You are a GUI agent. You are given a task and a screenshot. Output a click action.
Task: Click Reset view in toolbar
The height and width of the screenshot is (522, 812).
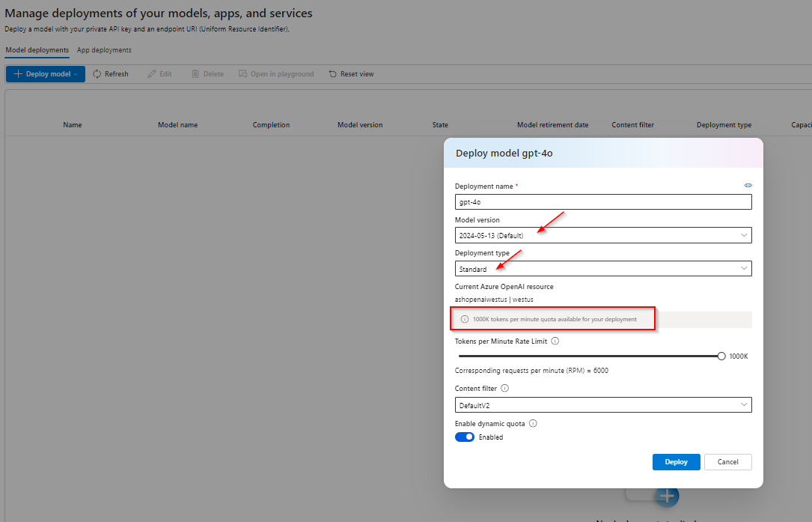click(x=351, y=74)
